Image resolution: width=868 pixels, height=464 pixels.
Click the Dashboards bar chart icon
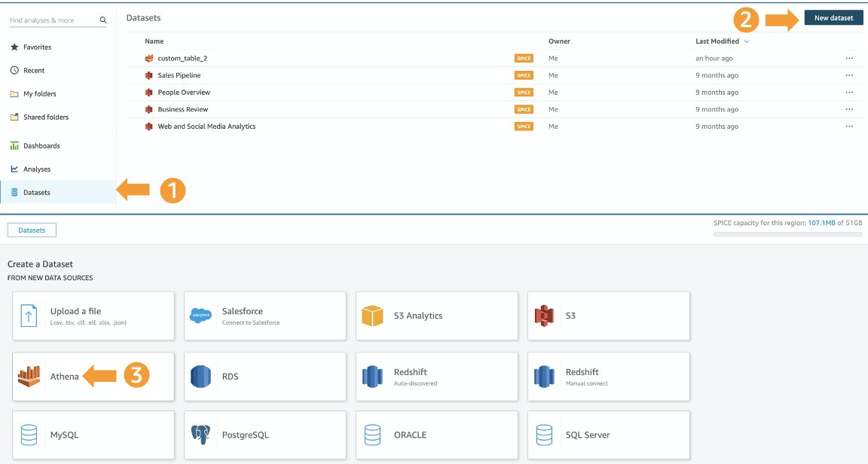click(14, 145)
